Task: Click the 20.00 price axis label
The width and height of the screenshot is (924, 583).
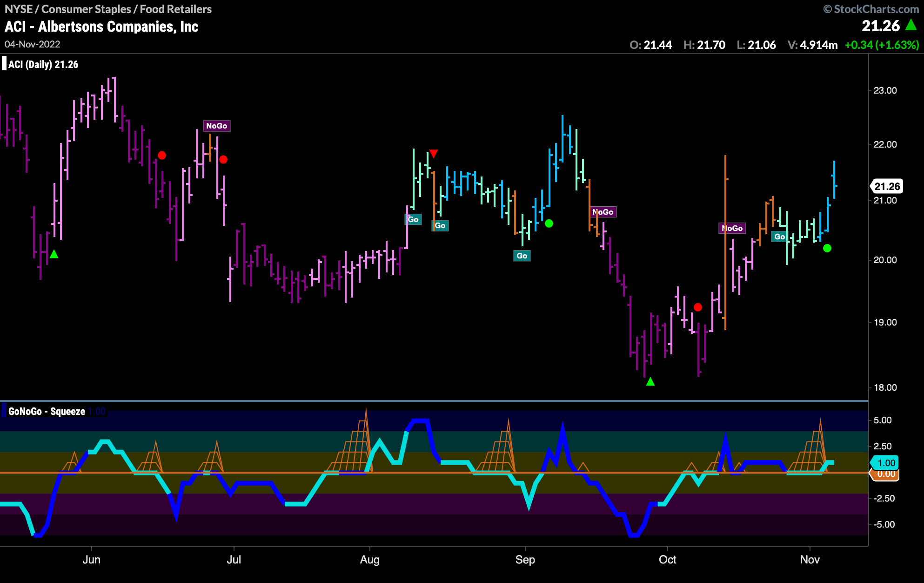Action: (x=885, y=260)
